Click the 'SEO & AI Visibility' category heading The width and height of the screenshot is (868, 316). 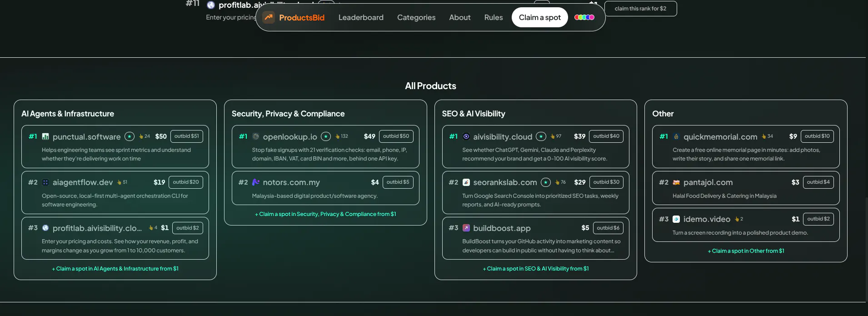coord(474,114)
